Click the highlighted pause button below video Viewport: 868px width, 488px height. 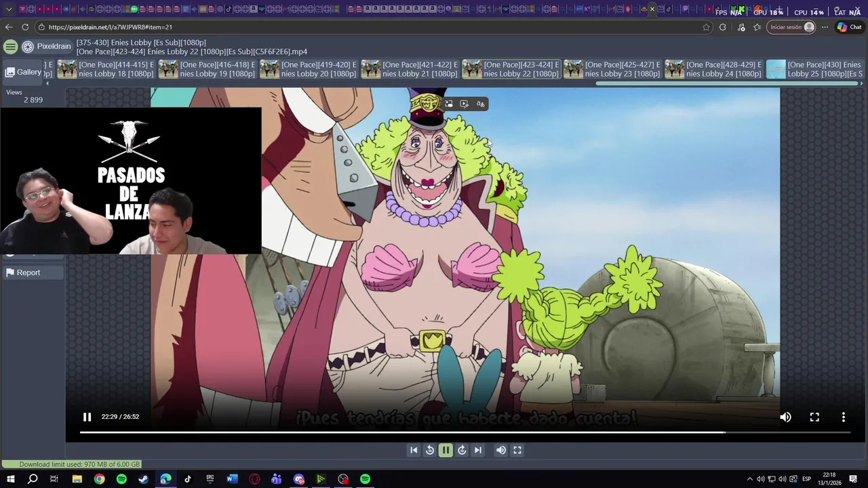coord(446,450)
